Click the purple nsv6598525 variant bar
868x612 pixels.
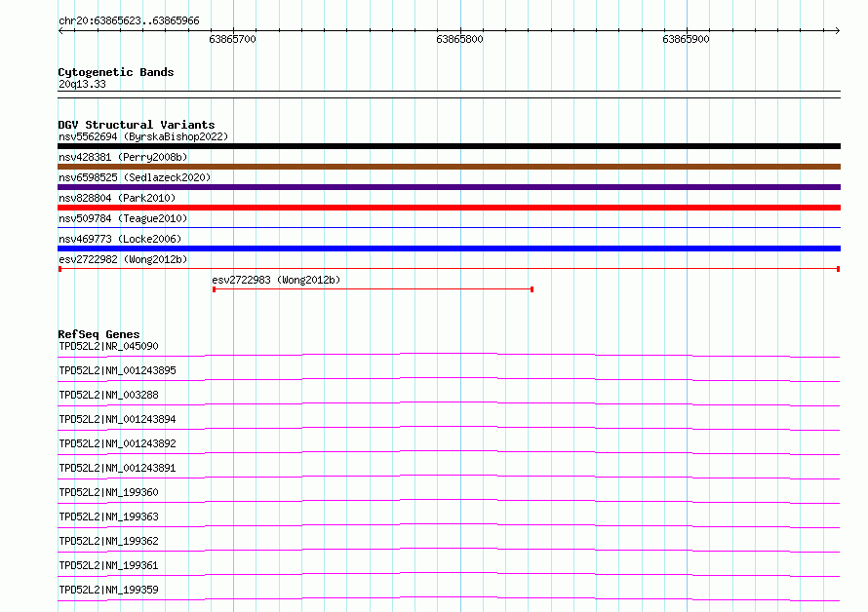(x=449, y=187)
